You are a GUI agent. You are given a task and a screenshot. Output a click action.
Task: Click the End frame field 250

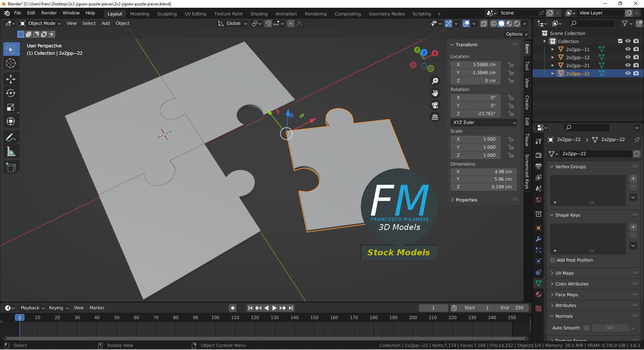click(x=512, y=308)
